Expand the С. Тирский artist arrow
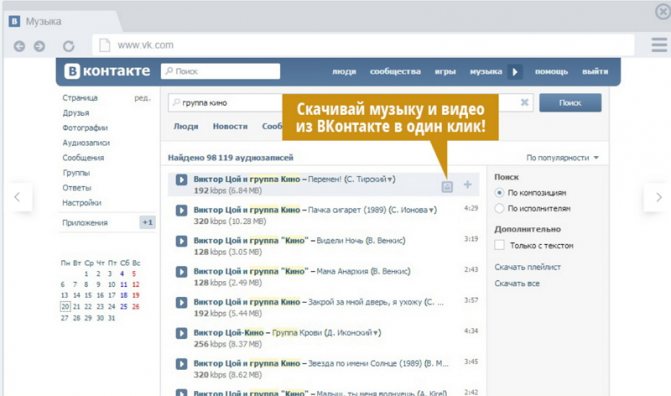This screenshot has height=396, width=671. (x=390, y=179)
